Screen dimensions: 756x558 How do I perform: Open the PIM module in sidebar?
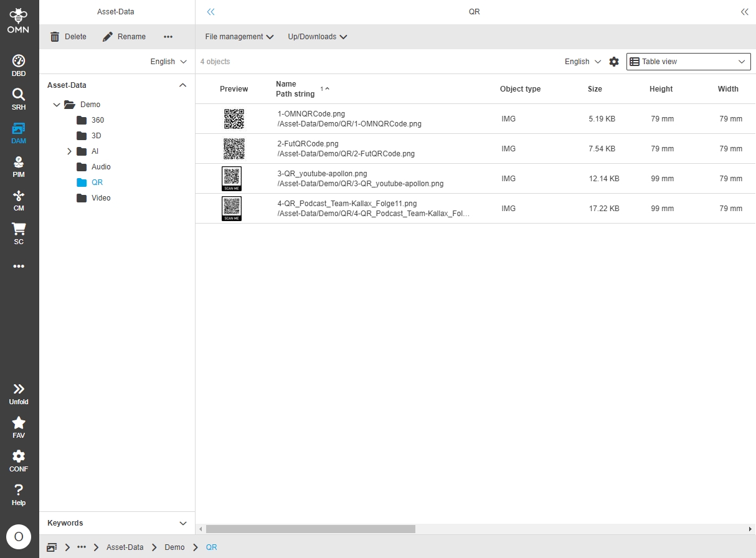coord(19,166)
